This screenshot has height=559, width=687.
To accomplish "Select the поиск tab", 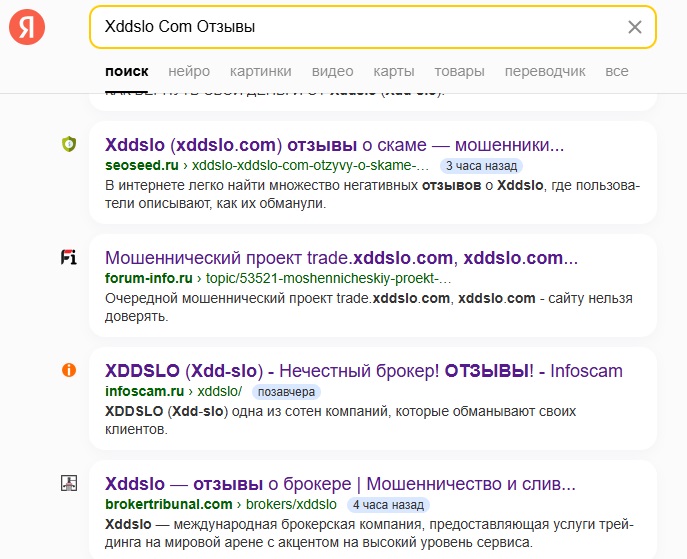I will coord(127,71).
